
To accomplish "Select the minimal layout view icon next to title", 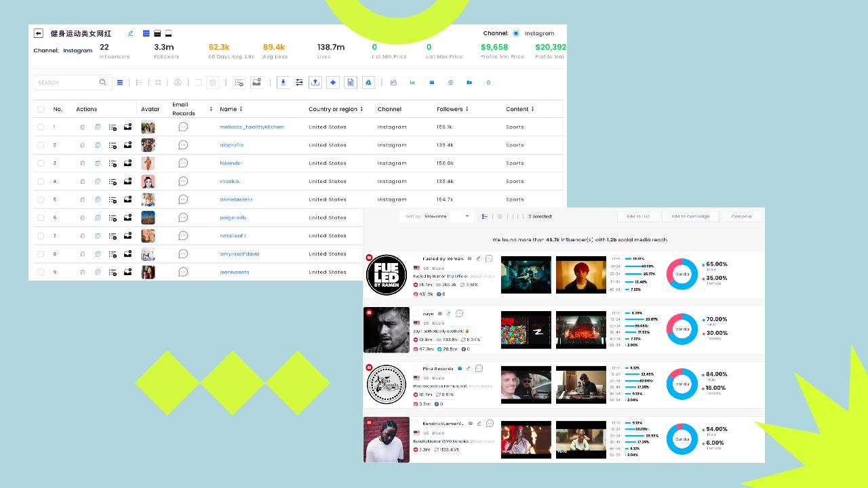I will tap(168, 33).
